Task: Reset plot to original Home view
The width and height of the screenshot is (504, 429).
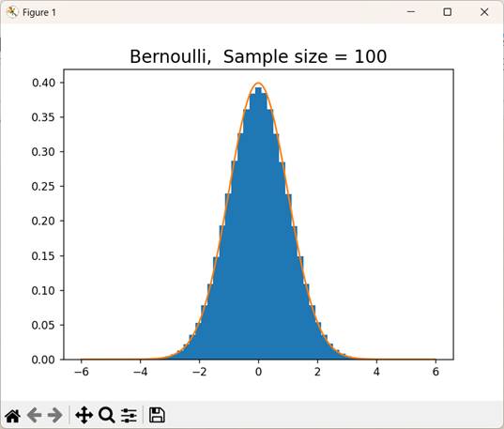Action: (13, 415)
